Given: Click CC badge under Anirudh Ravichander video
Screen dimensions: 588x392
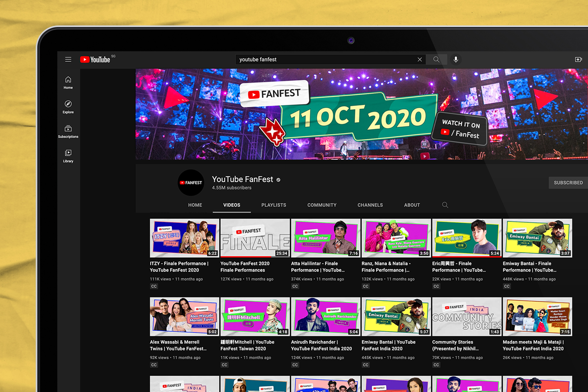Looking at the screenshot, I should 295,365.
